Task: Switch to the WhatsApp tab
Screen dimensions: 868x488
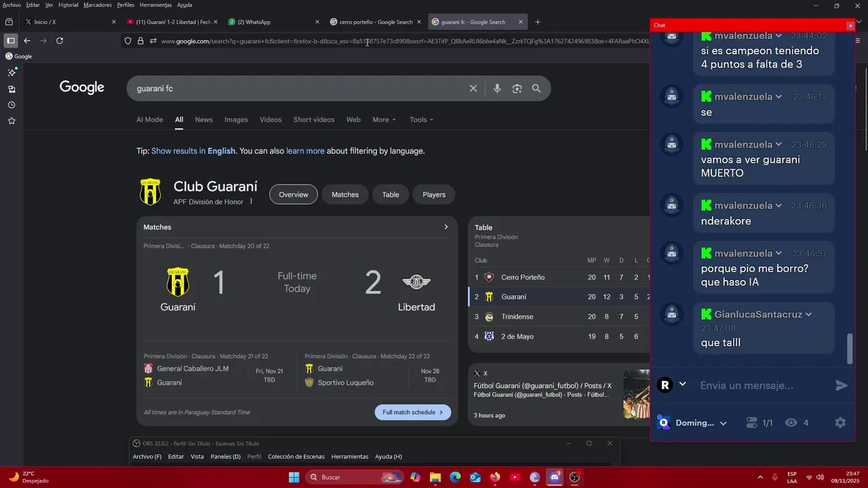Action: tap(274, 22)
